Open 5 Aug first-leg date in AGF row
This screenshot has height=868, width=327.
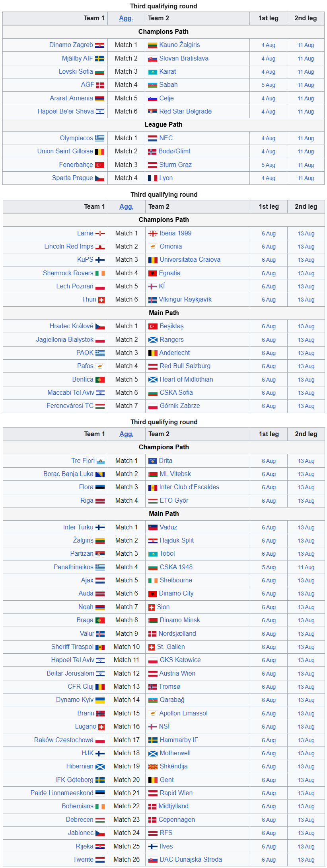[269, 85]
